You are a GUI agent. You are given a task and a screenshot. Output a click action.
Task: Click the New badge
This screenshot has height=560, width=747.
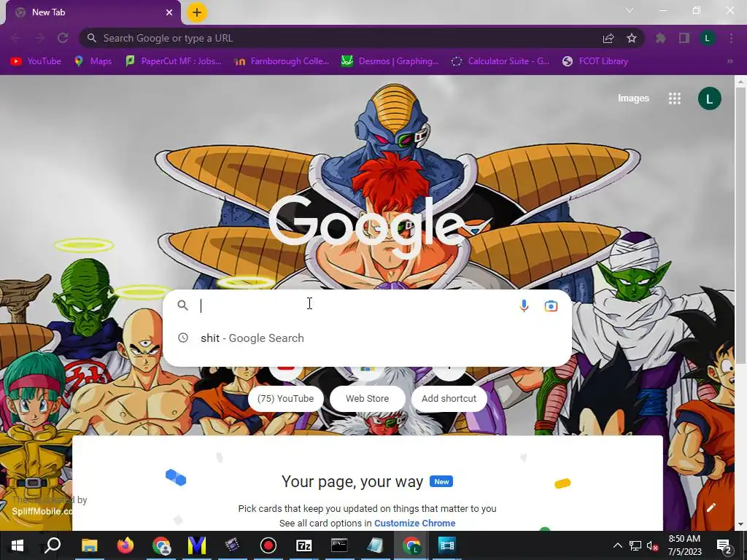pyautogui.click(x=441, y=481)
